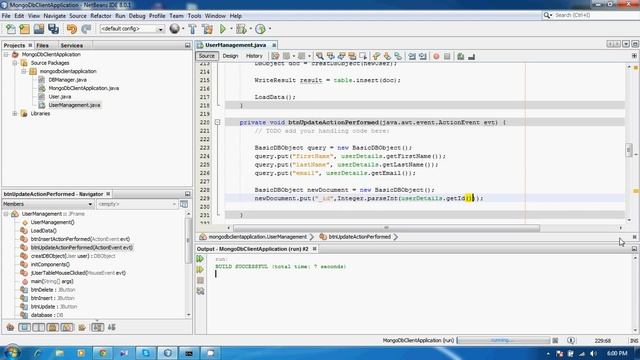Click the Profile Project toolbar icon

pos(260,29)
